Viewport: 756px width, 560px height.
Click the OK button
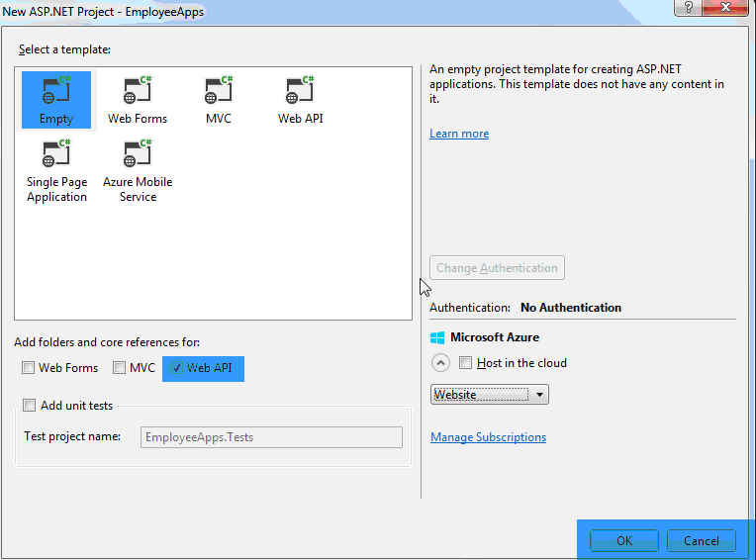(x=623, y=541)
